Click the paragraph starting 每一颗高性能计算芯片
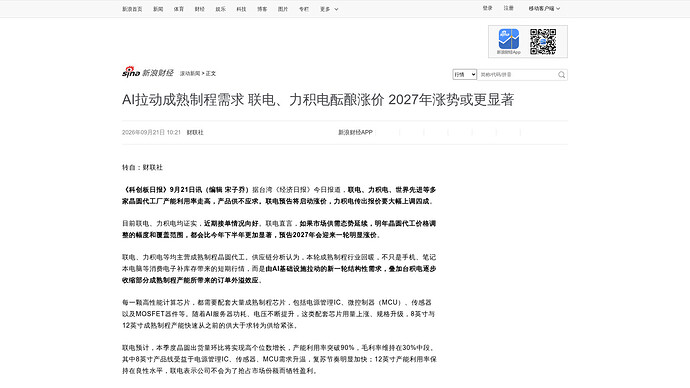Image resolution: width=690 pixels, height=388 pixels. pos(279,314)
